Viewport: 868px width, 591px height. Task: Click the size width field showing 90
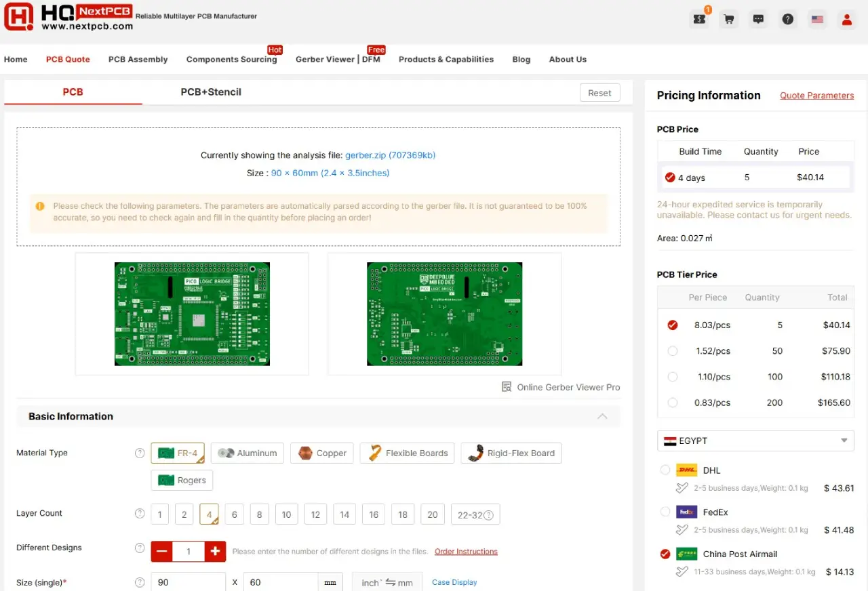[188, 582]
